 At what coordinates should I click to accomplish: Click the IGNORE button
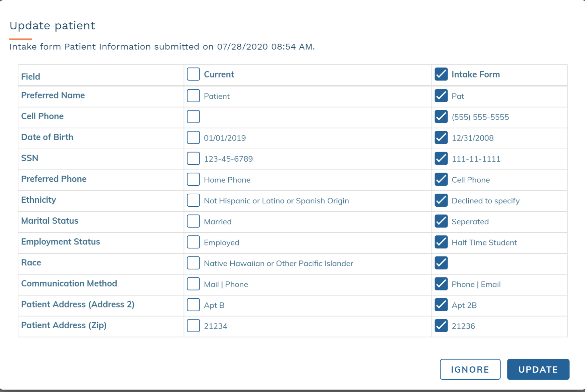tap(470, 369)
